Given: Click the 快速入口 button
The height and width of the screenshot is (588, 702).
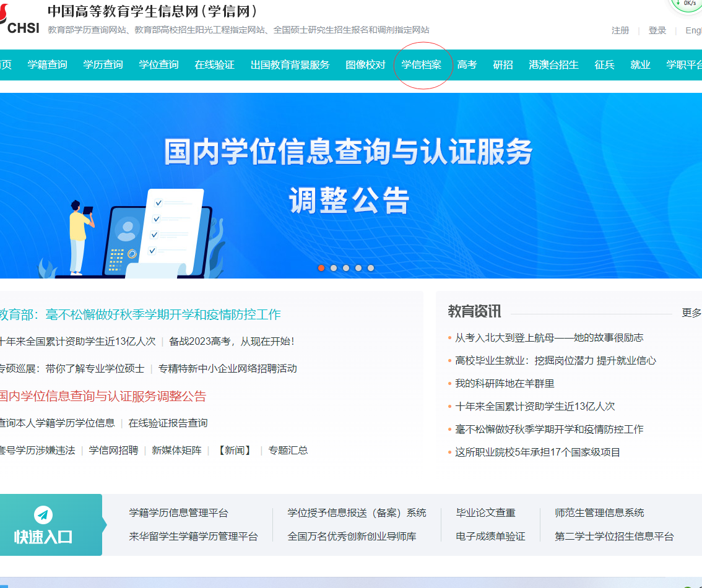Looking at the screenshot, I should (51, 525).
